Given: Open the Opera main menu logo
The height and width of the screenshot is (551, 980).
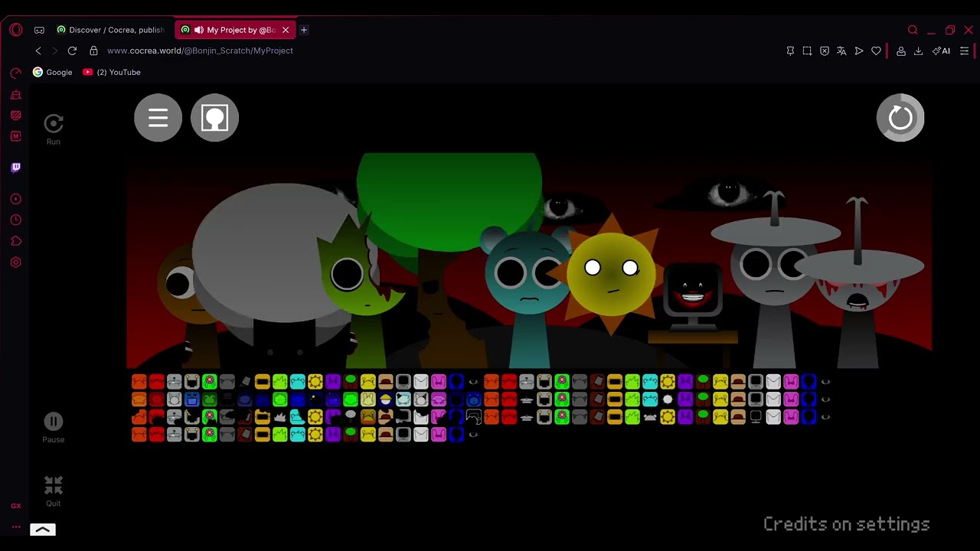Looking at the screenshot, I should [x=15, y=30].
